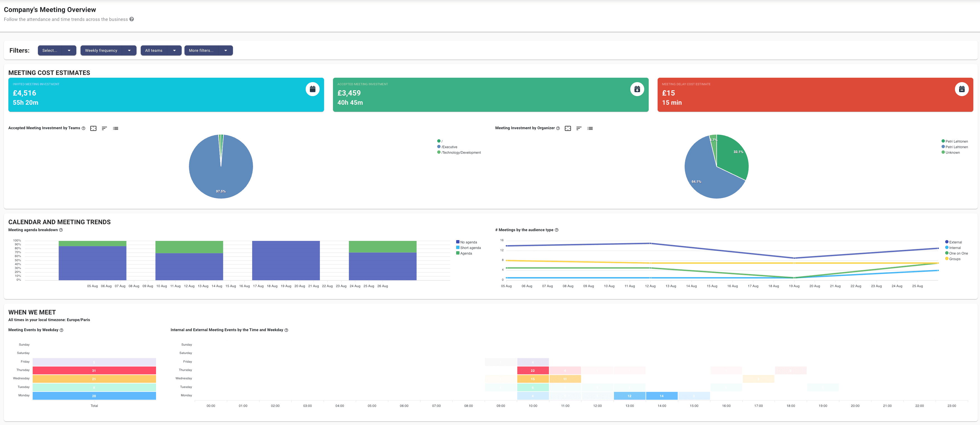The image size is (980, 425).
Task: Click the calendar icon on Invited Meeting Investment card
Action: click(312, 89)
